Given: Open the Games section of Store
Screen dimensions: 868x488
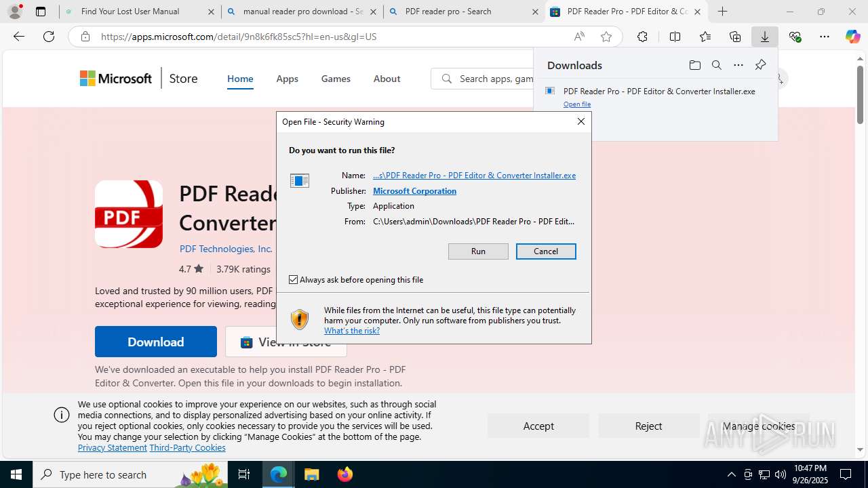Looking at the screenshot, I should [x=336, y=79].
